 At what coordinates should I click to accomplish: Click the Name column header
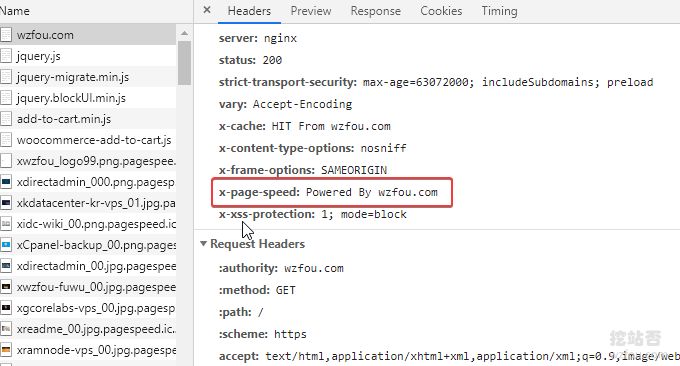pos(15,11)
